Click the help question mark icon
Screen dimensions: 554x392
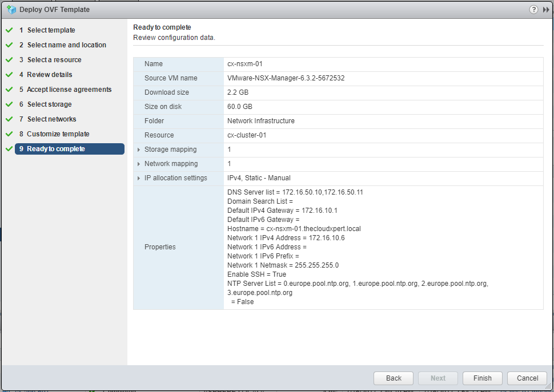533,10
